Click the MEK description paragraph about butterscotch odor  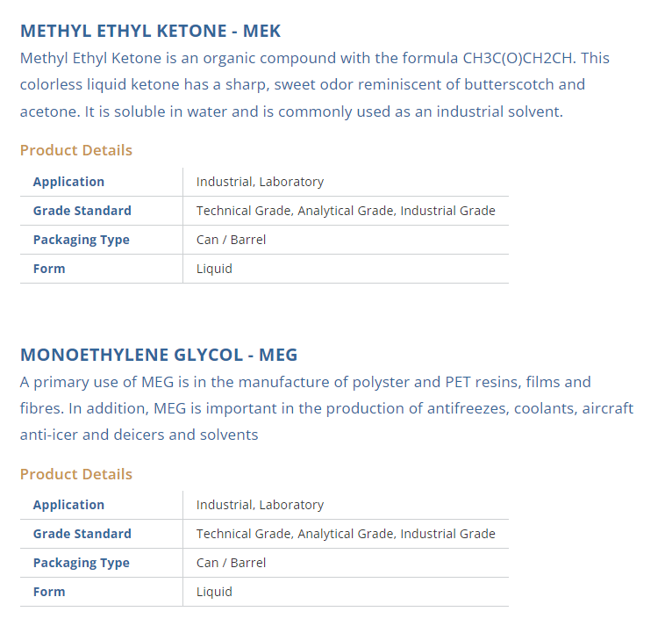pos(314,85)
